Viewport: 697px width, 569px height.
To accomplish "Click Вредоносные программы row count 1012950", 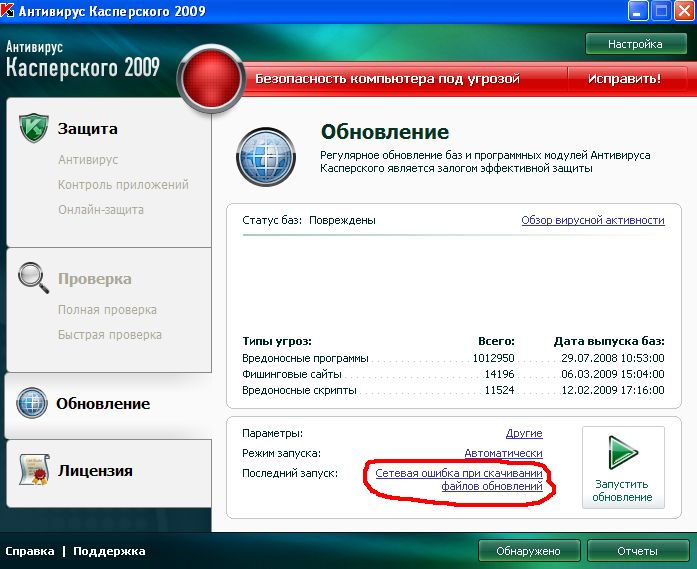I will point(493,358).
